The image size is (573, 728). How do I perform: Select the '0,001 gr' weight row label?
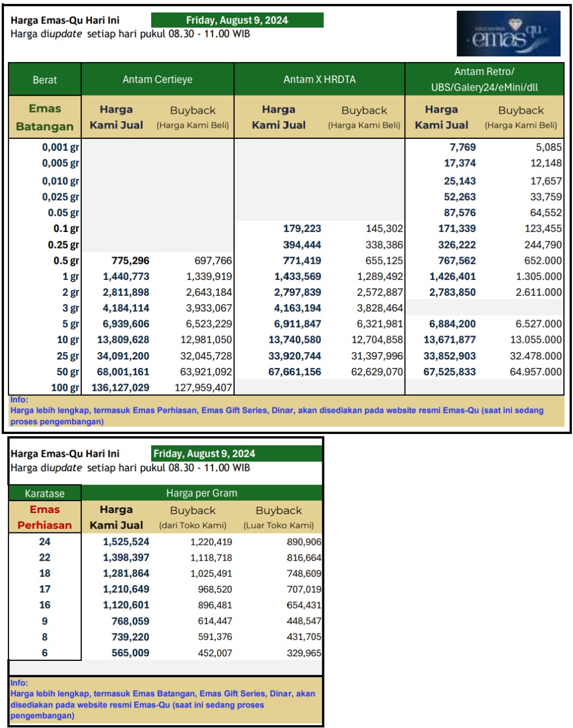pos(60,147)
